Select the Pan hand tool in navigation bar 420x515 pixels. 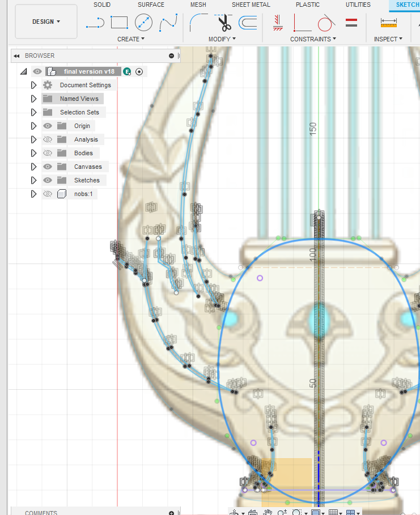(268, 512)
